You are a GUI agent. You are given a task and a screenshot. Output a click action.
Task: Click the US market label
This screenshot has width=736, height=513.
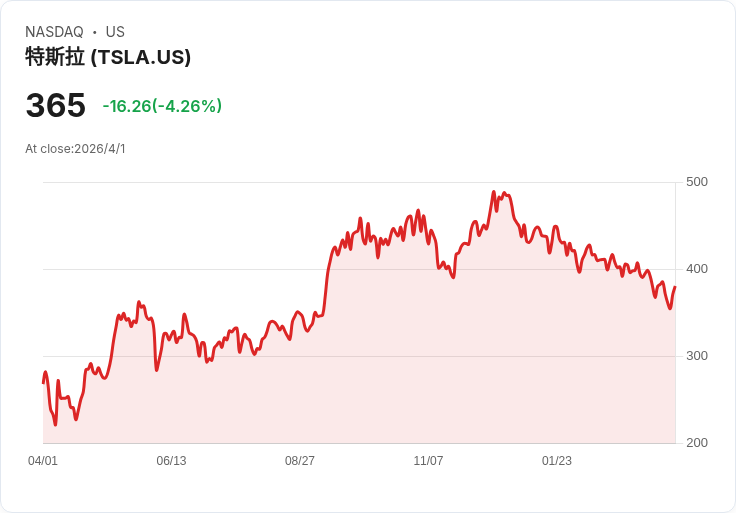click(x=115, y=32)
